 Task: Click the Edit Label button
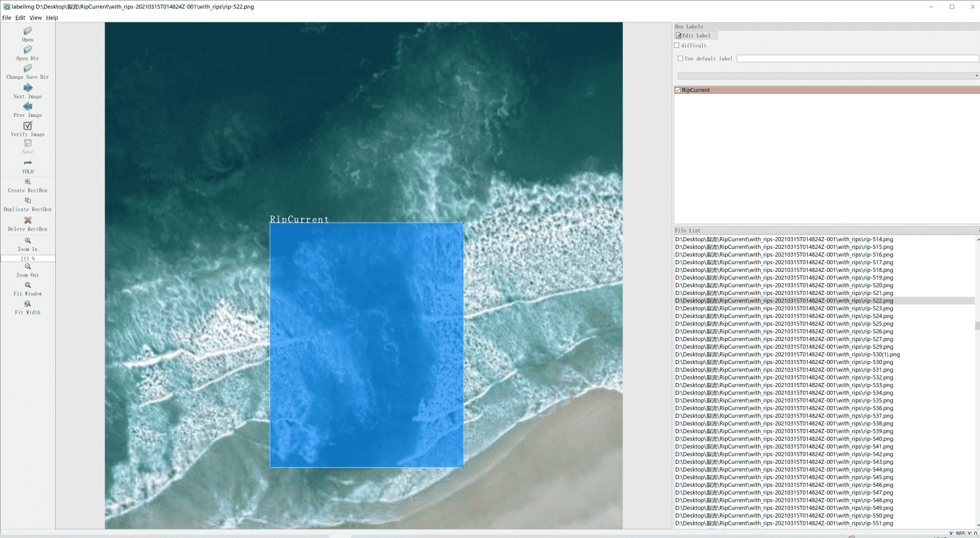[696, 35]
